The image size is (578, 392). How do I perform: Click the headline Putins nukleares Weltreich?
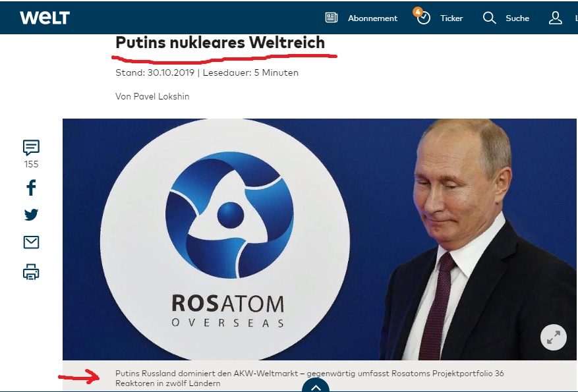(x=220, y=42)
